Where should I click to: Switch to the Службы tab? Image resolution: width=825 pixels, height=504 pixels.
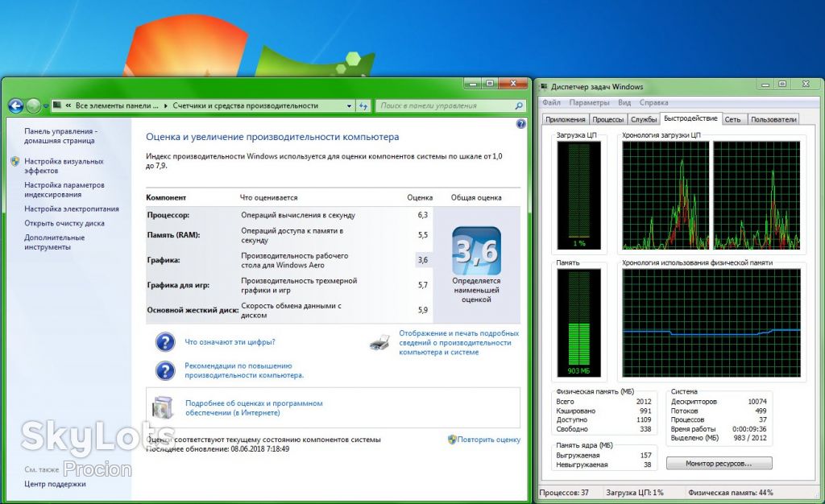pyautogui.click(x=644, y=119)
